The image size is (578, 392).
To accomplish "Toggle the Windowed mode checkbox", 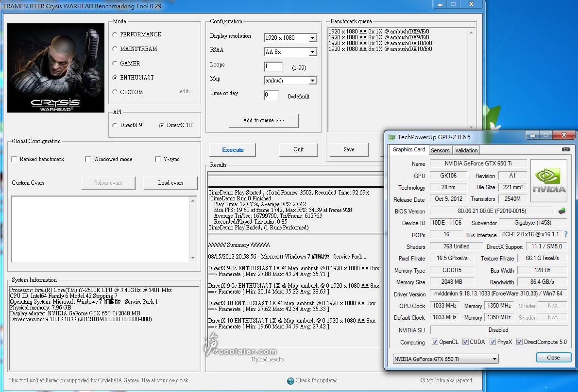I will 88,159.
